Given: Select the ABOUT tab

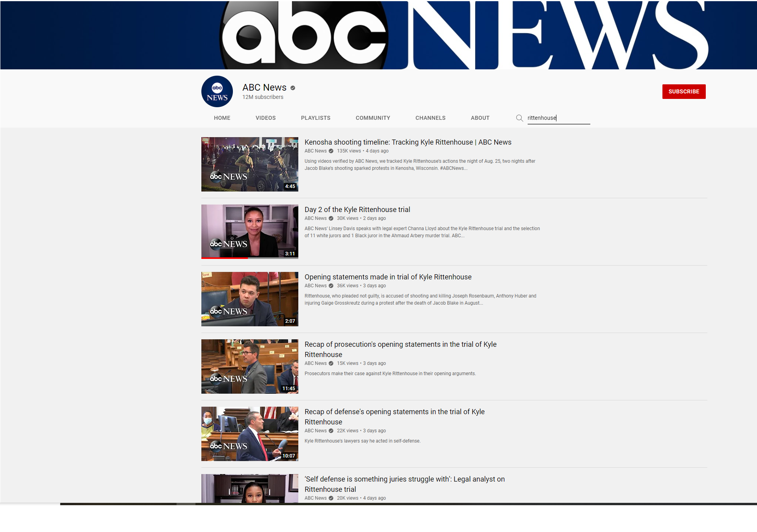Looking at the screenshot, I should click(x=480, y=118).
